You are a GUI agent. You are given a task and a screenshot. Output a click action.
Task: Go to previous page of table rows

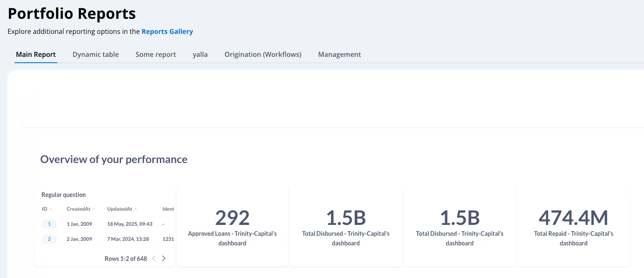(x=154, y=258)
